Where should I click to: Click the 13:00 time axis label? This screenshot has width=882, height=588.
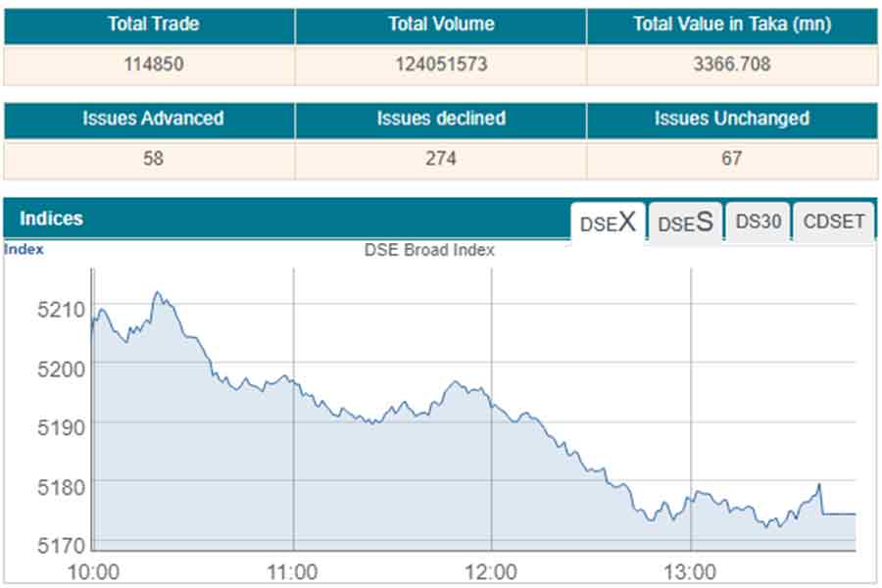(x=690, y=571)
